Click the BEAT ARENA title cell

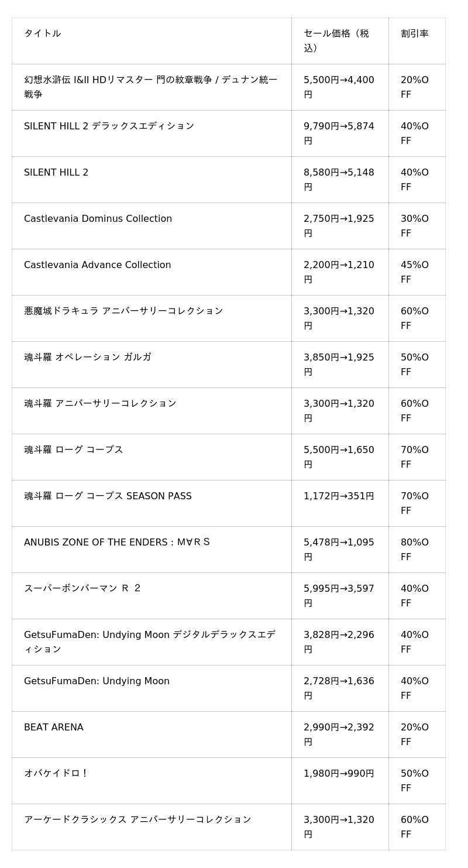[54, 728]
